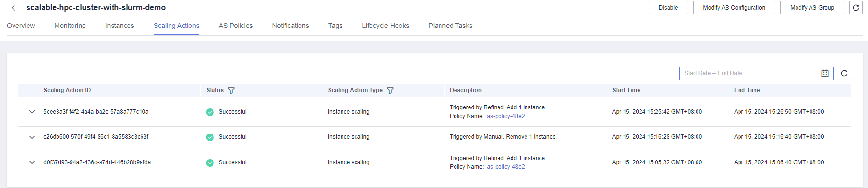
Task: Click the Disable button
Action: [669, 8]
